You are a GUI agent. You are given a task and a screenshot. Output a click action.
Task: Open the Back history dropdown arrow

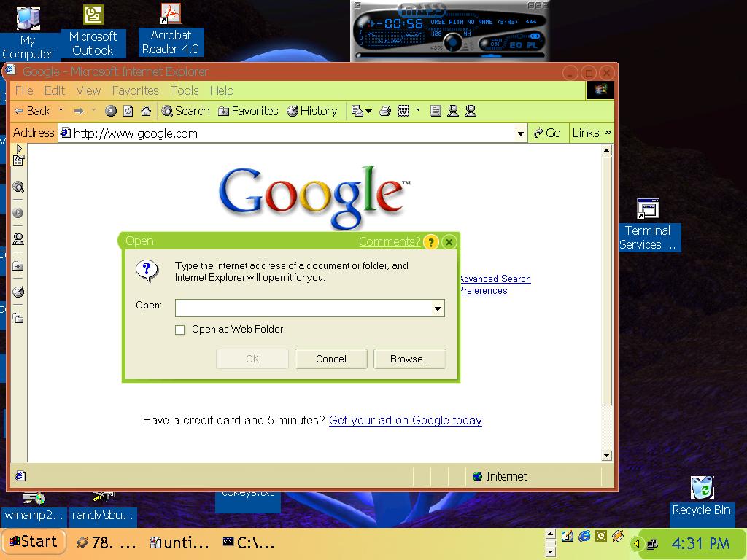point(61,111)
